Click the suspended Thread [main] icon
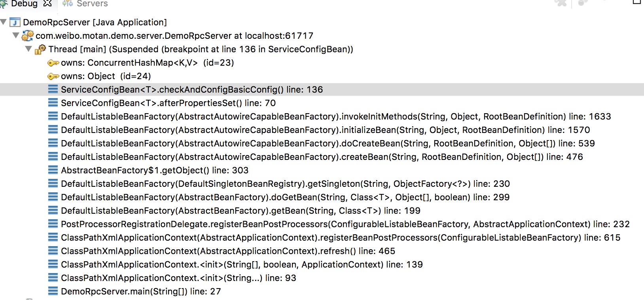 40,49
